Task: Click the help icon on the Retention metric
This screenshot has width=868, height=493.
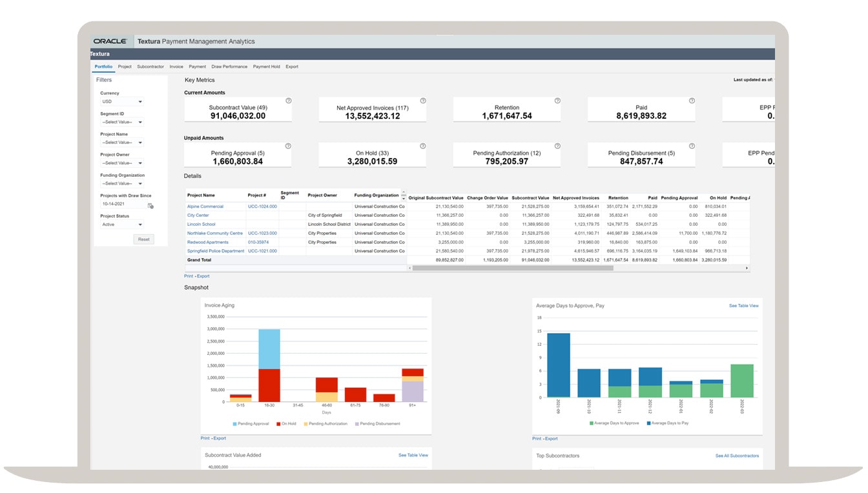Action: tap(557, 101)
